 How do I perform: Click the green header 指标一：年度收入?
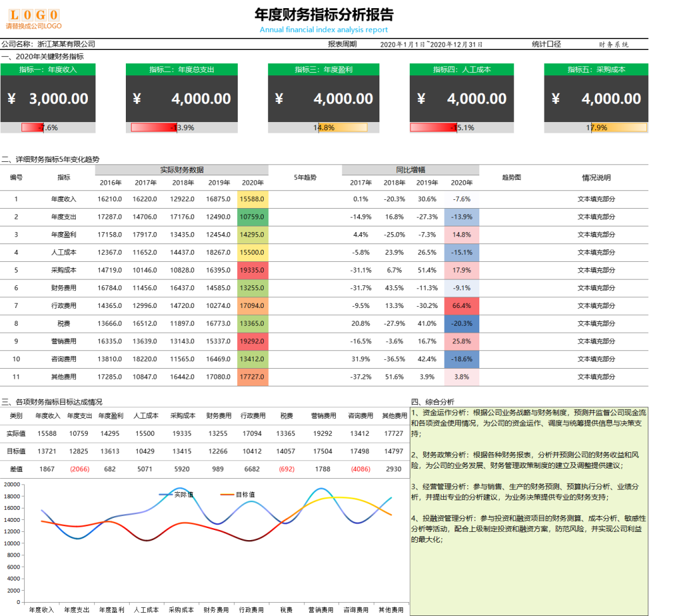(x=48, y=70)
